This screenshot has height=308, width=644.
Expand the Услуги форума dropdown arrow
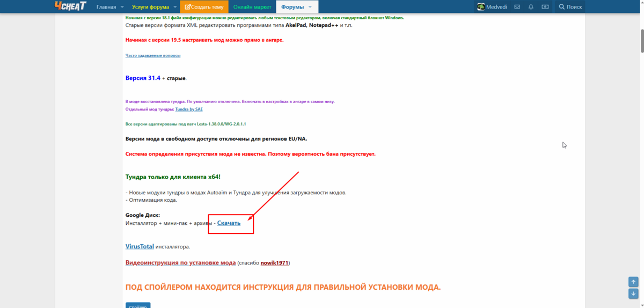click(x=175, y=7)
